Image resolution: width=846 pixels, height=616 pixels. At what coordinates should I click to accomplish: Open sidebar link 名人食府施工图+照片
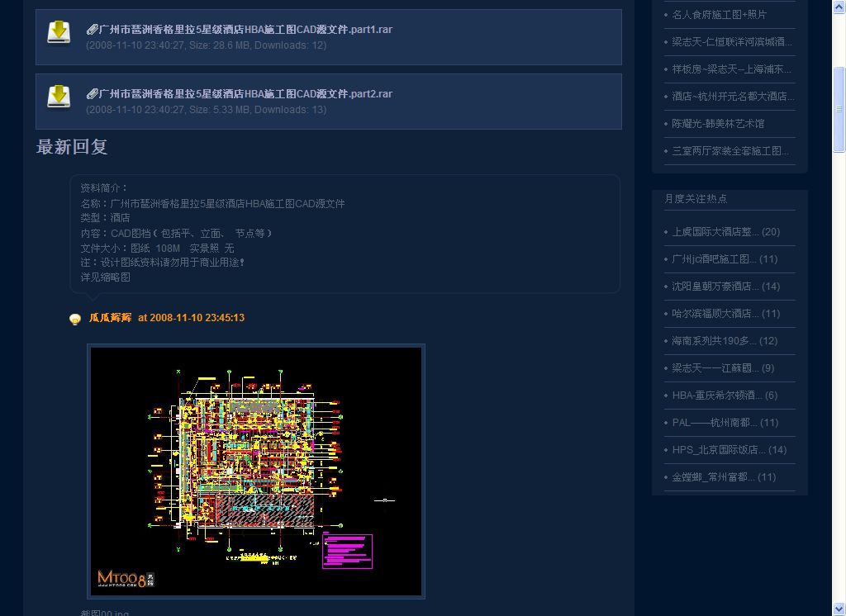coord(719,15)
